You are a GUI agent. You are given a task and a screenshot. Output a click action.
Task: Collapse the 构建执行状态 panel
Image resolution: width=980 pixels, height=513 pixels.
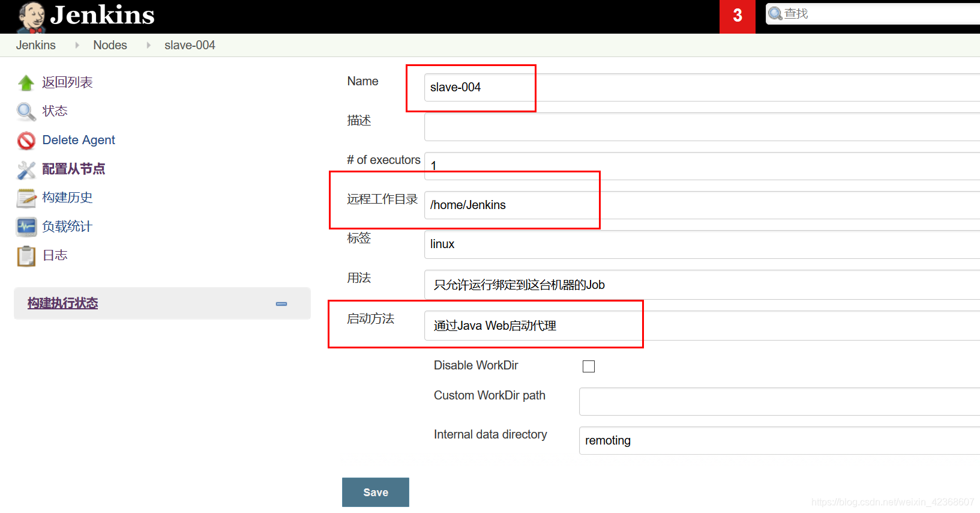coord(281,304)
